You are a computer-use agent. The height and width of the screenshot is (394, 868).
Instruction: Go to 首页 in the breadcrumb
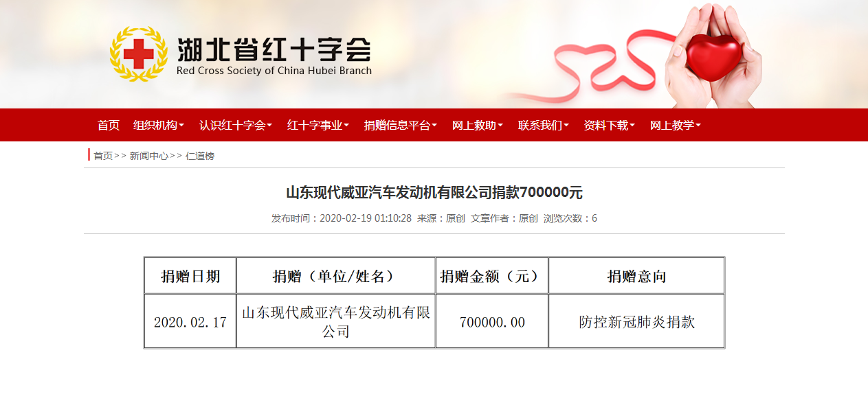coord(103,156)
